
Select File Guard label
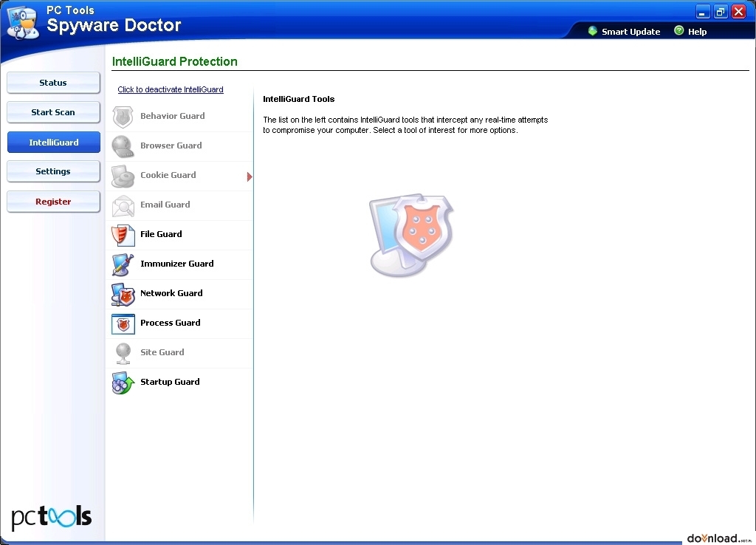tap(161, 234)
